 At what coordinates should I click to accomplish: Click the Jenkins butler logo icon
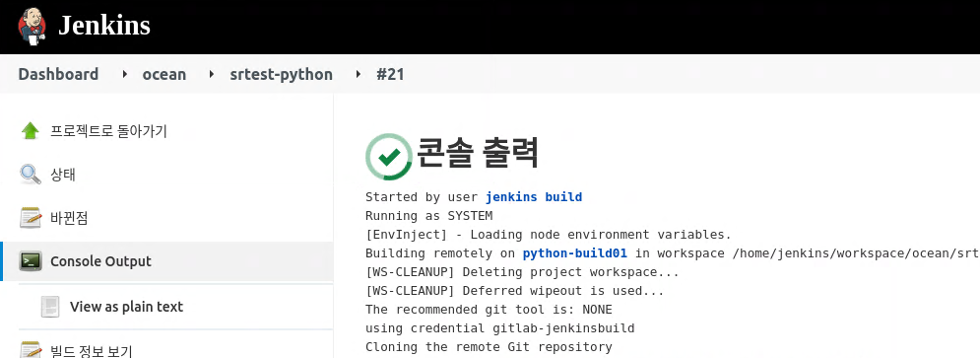click(x=32, y=27)
